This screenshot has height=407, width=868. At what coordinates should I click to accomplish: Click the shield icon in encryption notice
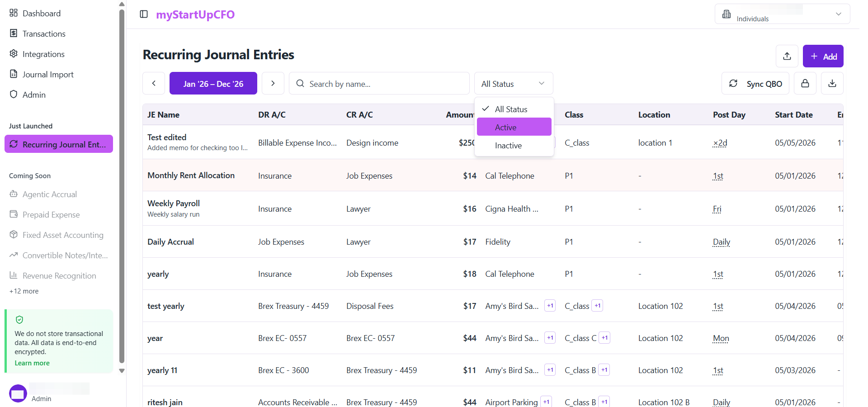coord(19,320)
